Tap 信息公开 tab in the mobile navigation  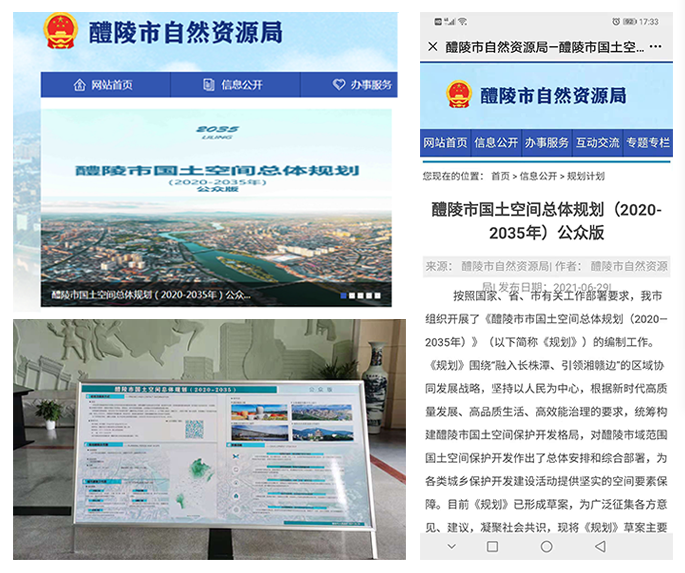click(496, 142)
